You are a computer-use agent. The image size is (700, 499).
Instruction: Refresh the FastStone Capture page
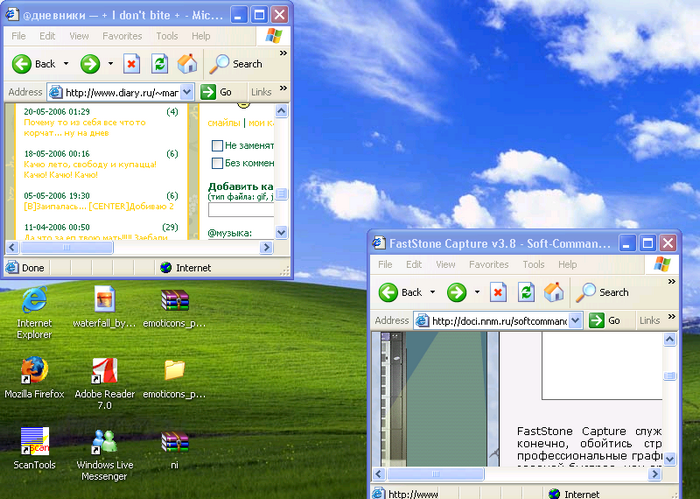[526, 293]
